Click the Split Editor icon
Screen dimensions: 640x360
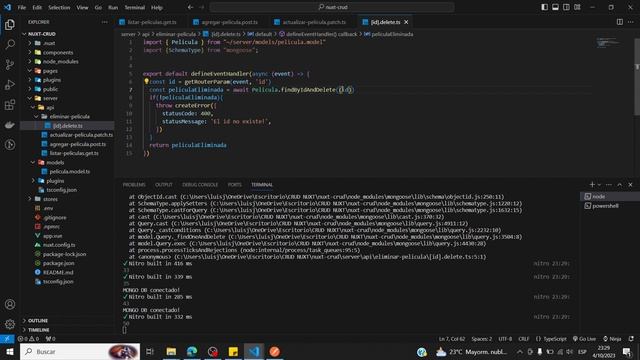click(620, 22)
